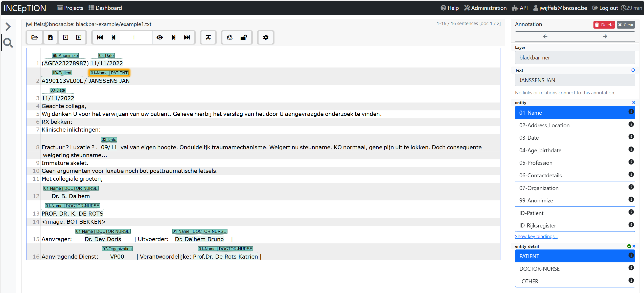
Task: Select _OTHER entity detail
Action: coord(575,281)
